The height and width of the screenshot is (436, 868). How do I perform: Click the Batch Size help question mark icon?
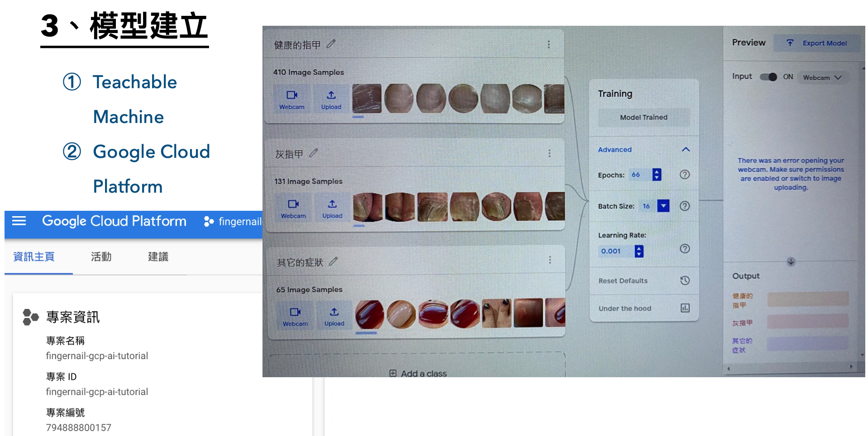click(x=685, y=206)
